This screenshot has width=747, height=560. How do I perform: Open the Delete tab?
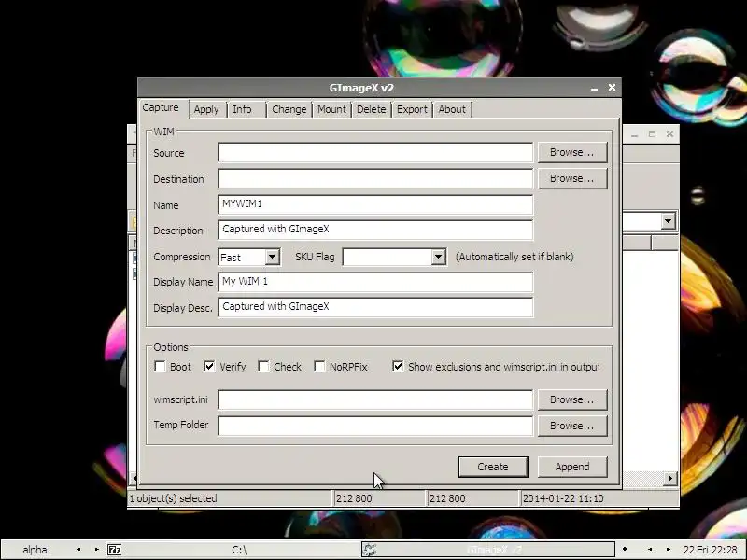click(x=371, y=109)
